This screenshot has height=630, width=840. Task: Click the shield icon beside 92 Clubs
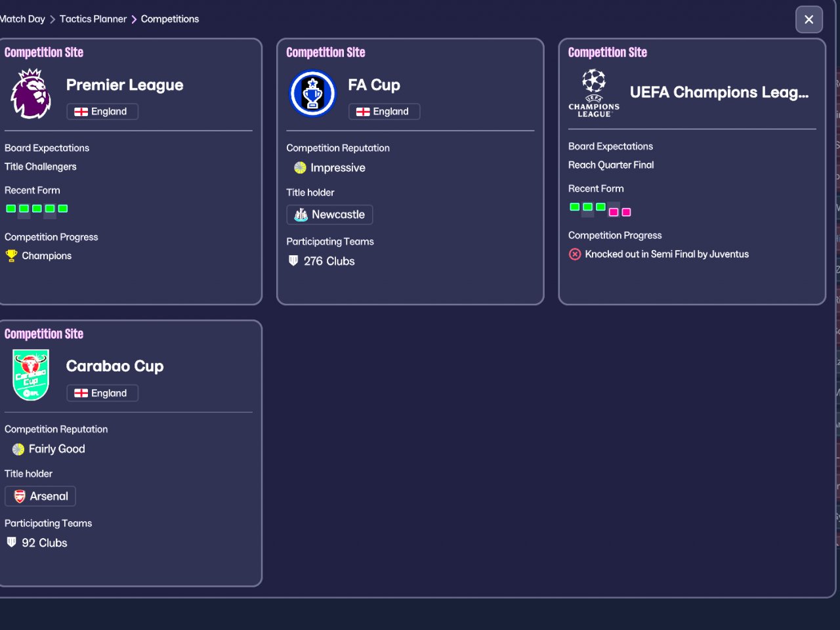pos(11,542)
